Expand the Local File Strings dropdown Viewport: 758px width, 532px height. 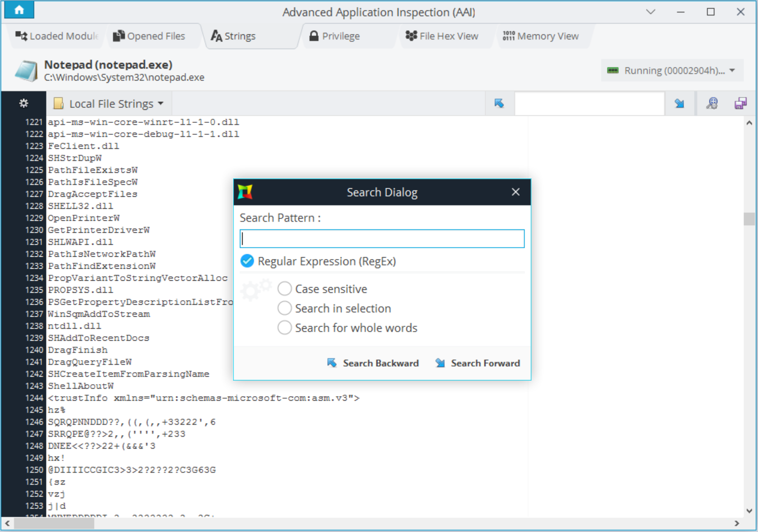click(x=109, y=103)
